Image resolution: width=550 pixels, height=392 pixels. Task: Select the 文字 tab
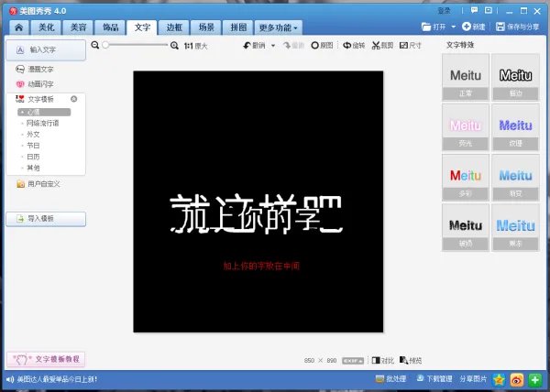(x=142, y=27)
